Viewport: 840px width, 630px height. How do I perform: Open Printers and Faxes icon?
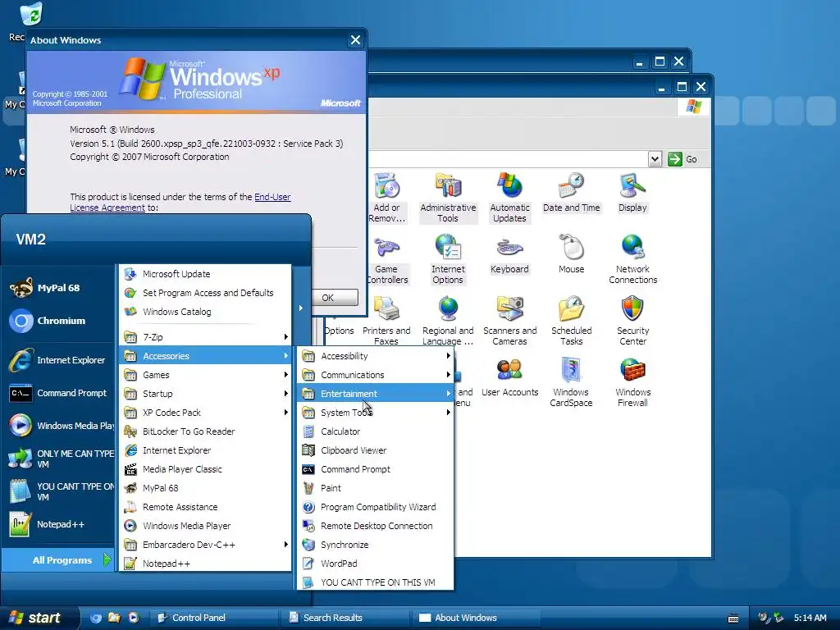pos(386,321)
